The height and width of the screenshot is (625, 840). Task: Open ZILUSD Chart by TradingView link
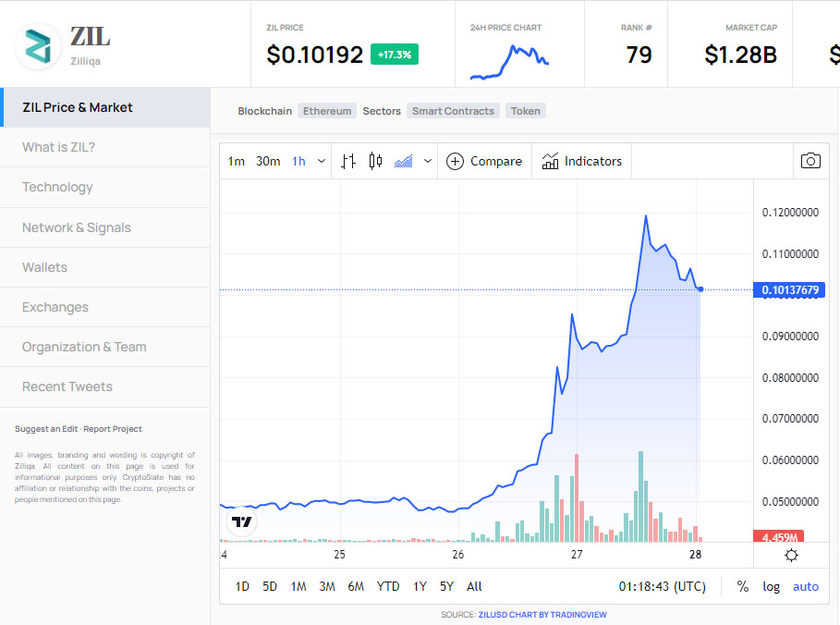click(x=542, y=614)
